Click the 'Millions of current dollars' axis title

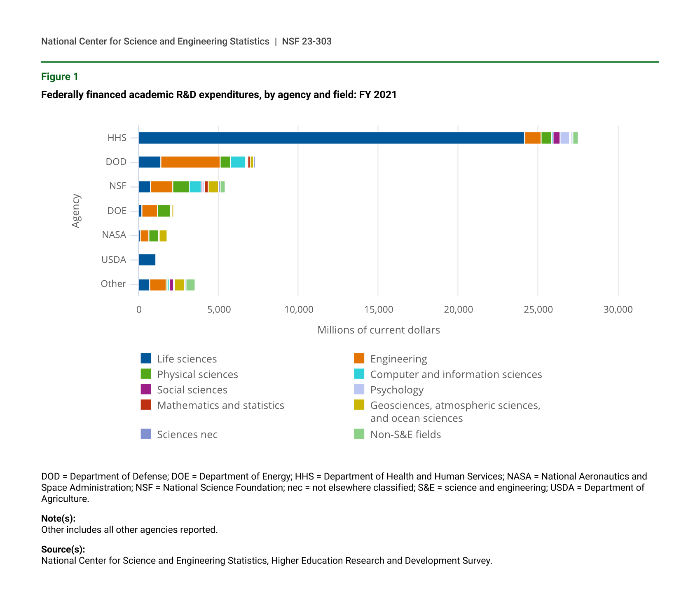(x=378, y=330)
